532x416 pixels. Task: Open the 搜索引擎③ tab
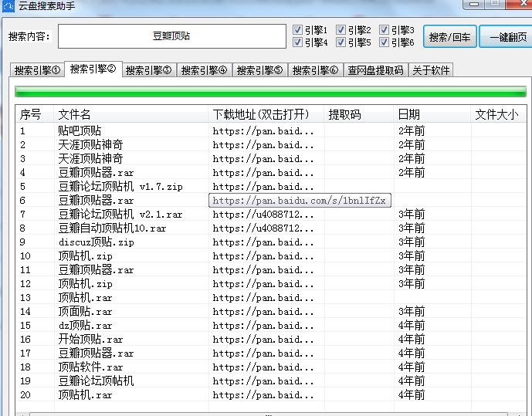click(x=148, y=70)
